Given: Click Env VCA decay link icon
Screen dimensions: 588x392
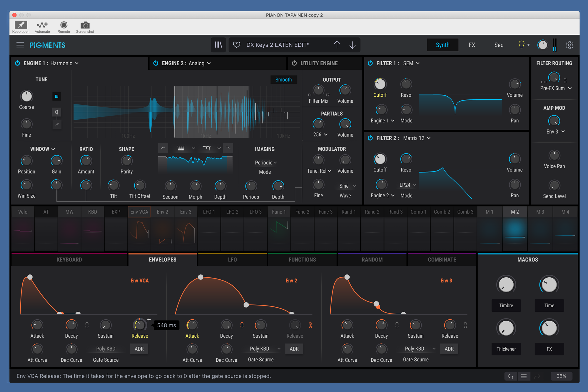Looking at the screenshot, I should coord(87,325).
